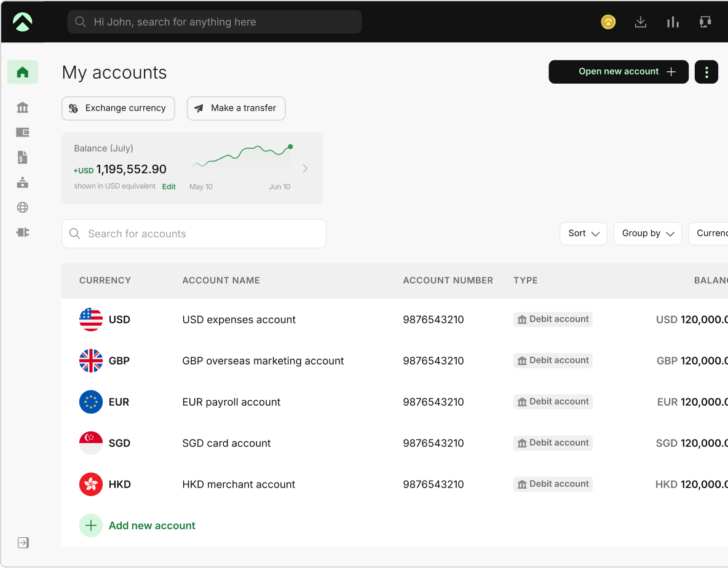
Task: Expand balance card with right chevron
Action: [305, 168]
